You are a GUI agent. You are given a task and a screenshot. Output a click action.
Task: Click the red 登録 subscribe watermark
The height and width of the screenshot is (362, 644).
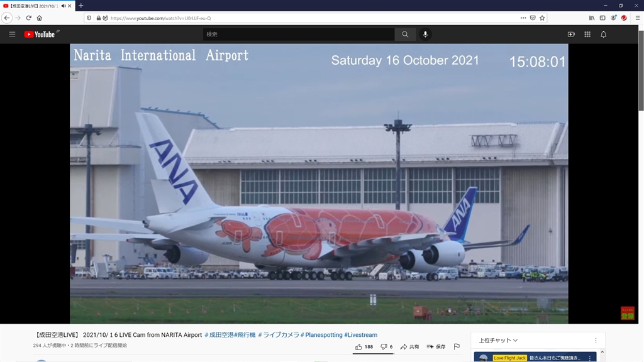coord(627,313)
